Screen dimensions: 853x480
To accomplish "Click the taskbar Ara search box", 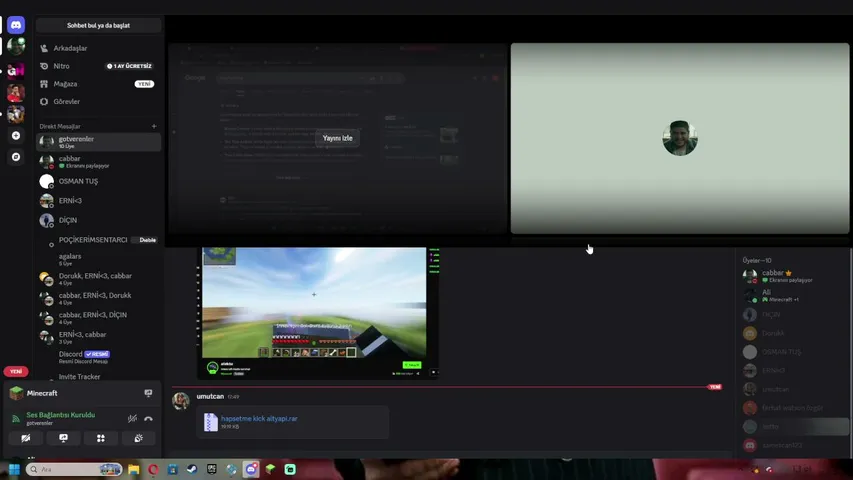I will click(73, 469).
